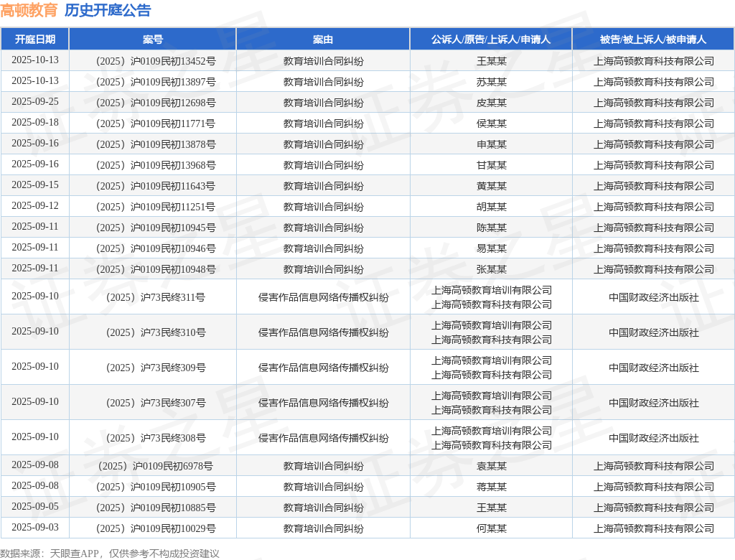This screenshot has height=560, width=735.
Task: Click the 数据来源 天眼查APP footer note
Action: click(x=110, y=554)
